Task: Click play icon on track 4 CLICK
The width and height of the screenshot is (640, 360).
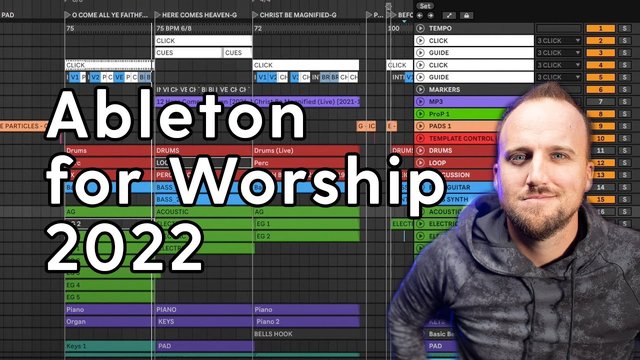Action: [420, 65]
